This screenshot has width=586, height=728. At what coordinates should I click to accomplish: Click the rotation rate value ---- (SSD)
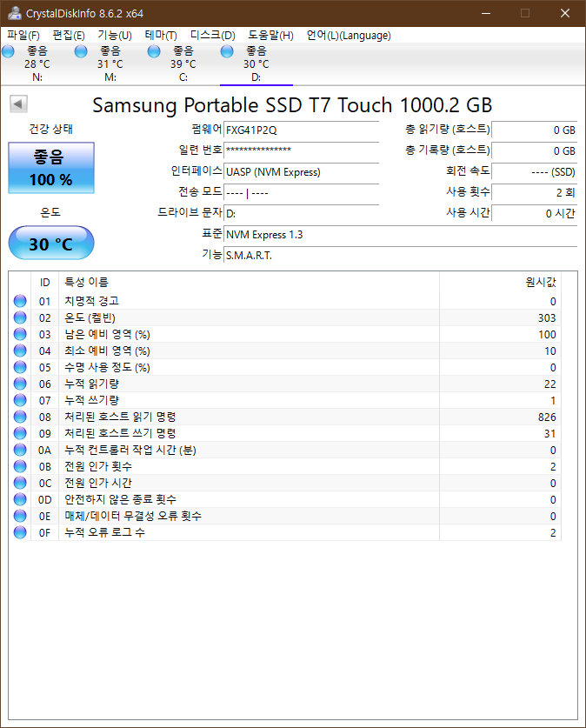(x=534, y=172)
